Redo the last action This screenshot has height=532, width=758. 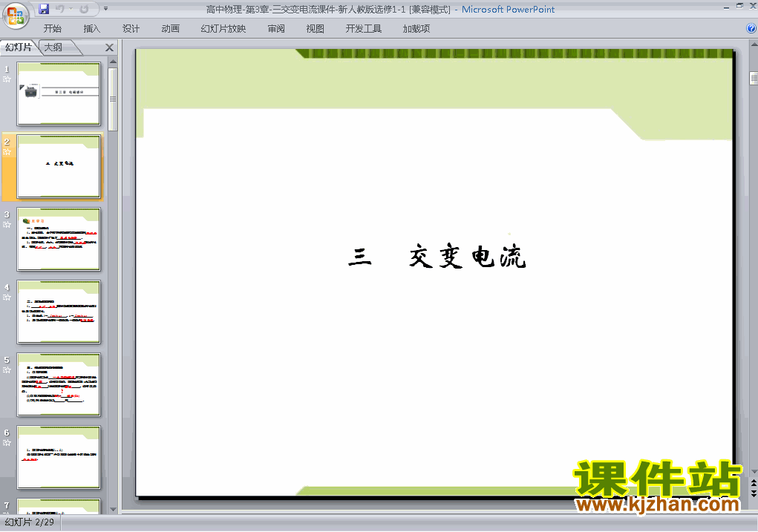click(x=84, y=9)
